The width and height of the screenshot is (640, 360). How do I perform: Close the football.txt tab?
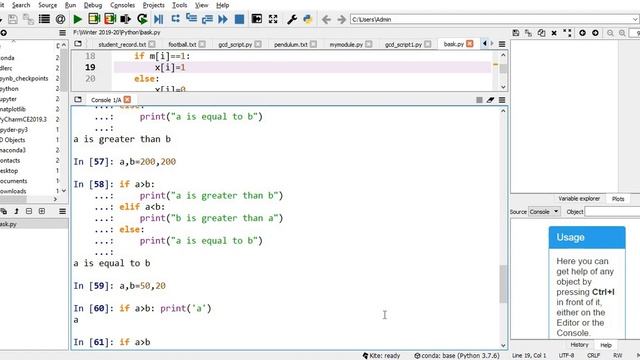click(202, 44)
